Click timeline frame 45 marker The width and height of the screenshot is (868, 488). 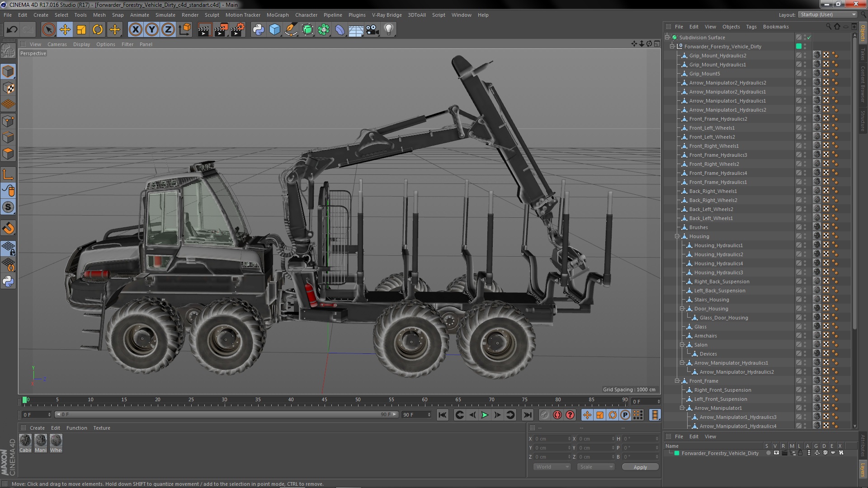324,400
